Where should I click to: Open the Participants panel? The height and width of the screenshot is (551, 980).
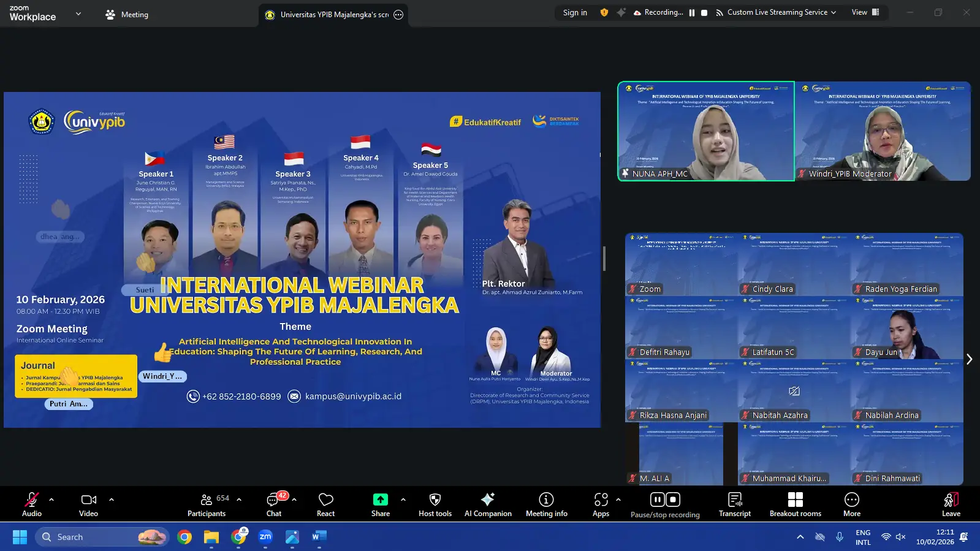207,504
